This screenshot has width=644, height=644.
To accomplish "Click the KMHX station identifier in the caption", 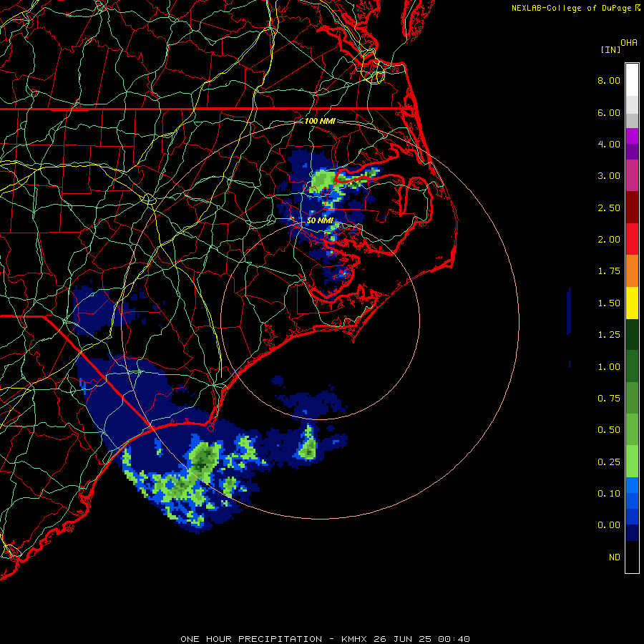I will click(357, 639).
